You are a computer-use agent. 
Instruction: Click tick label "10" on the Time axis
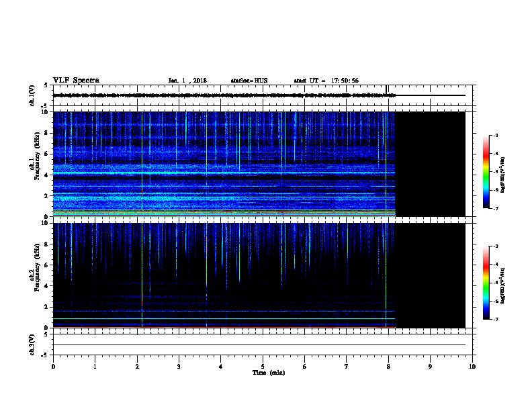pos(472,367)
